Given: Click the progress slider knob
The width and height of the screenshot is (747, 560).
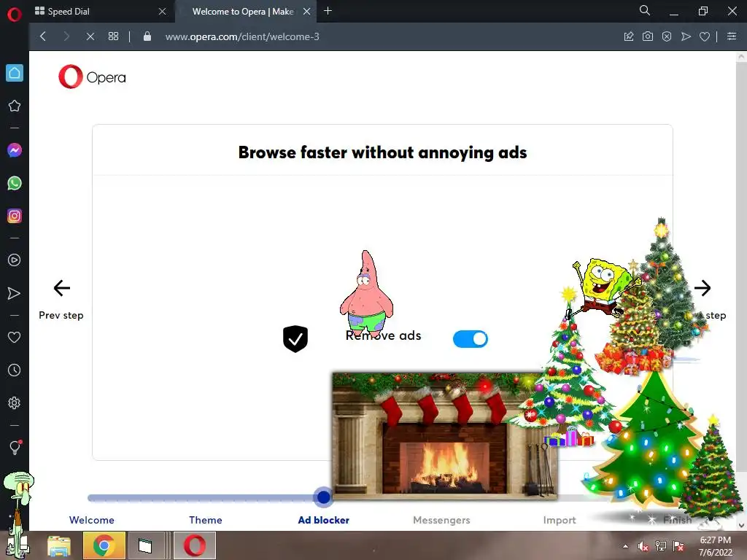Looking at the screenshot, I should [x=323, y=497].
